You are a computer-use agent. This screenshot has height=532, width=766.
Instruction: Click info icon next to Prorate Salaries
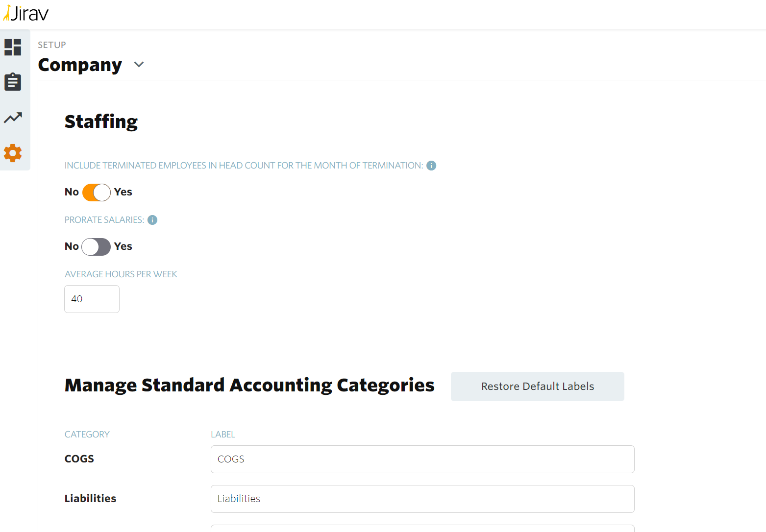click(152, 220)
